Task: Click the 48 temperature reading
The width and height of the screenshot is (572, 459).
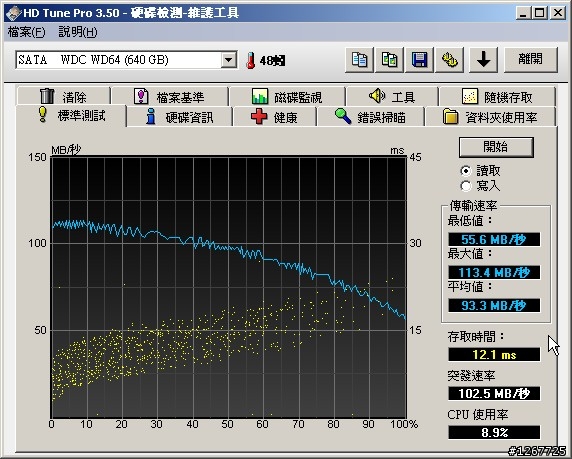Action: 272,61
